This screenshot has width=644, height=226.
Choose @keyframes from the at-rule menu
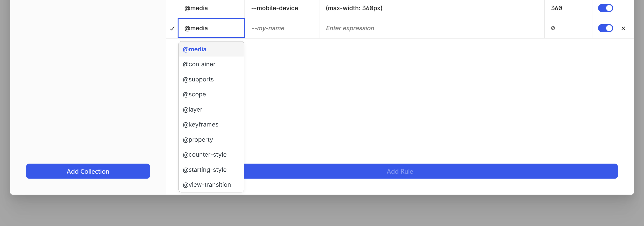point(201,124)
